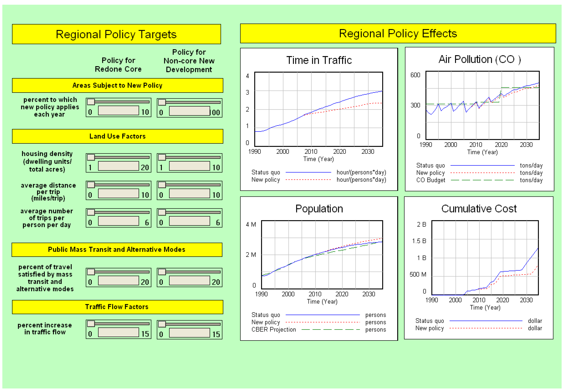Click Non-core average distance per trip value field
Image resolution: width=567 pixels, height=392 pixels.
coord(190,194)
